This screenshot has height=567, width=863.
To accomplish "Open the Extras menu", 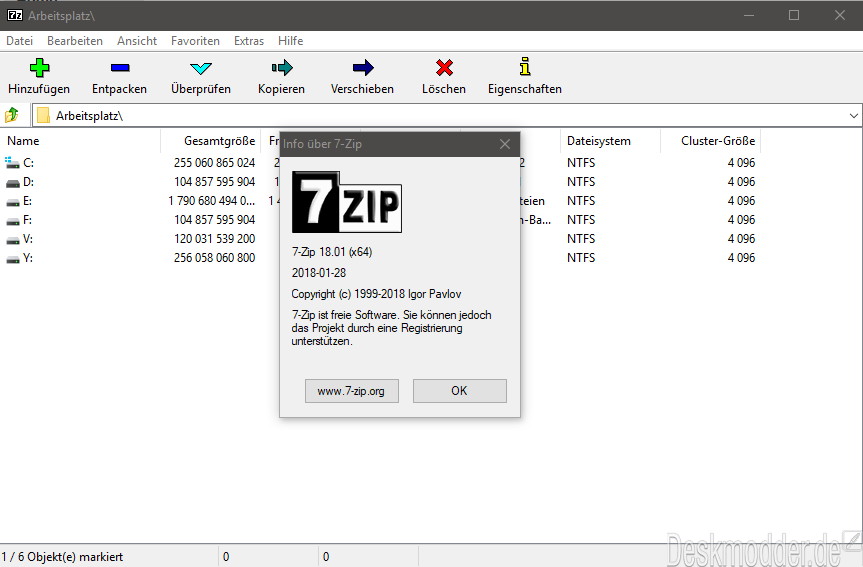I will pyautogui.click(x=249, y=41).
